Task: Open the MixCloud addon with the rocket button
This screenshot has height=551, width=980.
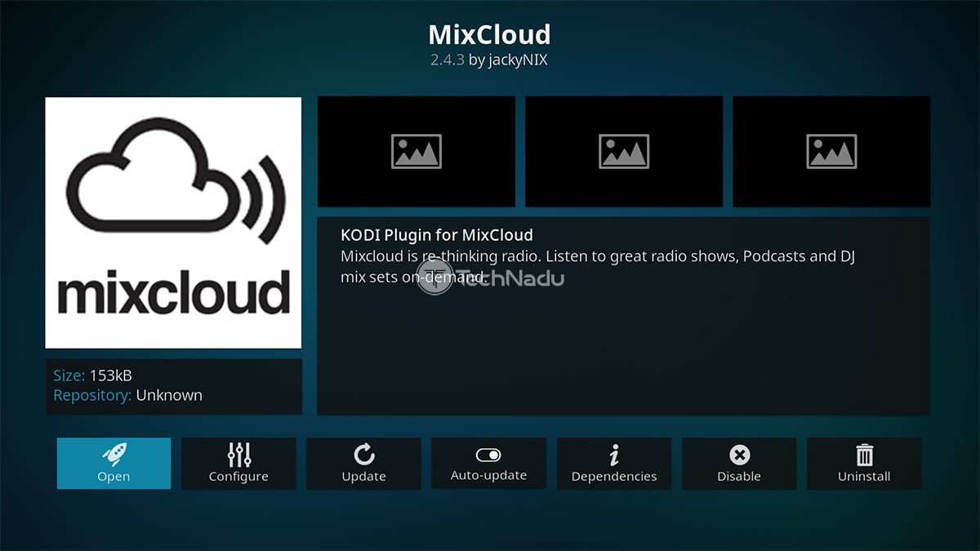Action: click(x=114, y=464)
